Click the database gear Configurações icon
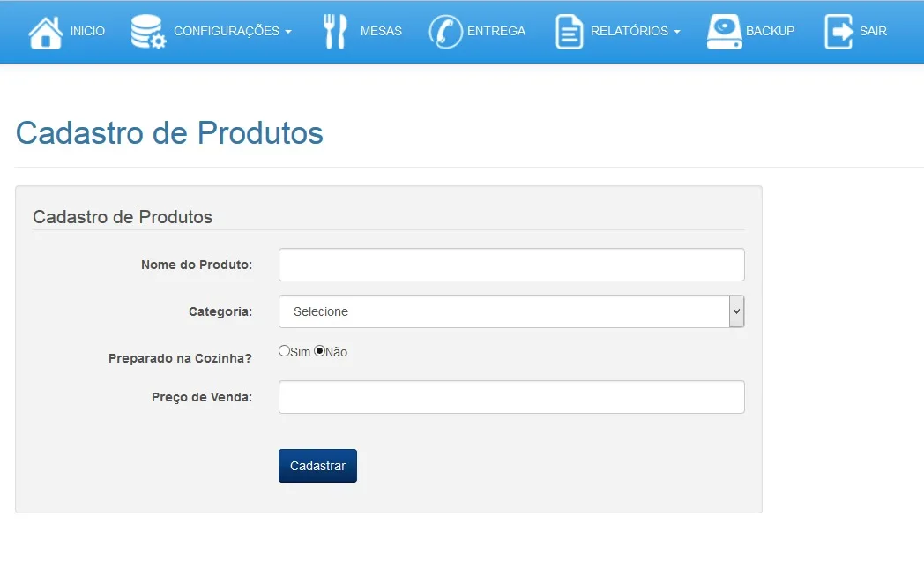The height and width of the screenshot is (562, 924). coord(148,32)
